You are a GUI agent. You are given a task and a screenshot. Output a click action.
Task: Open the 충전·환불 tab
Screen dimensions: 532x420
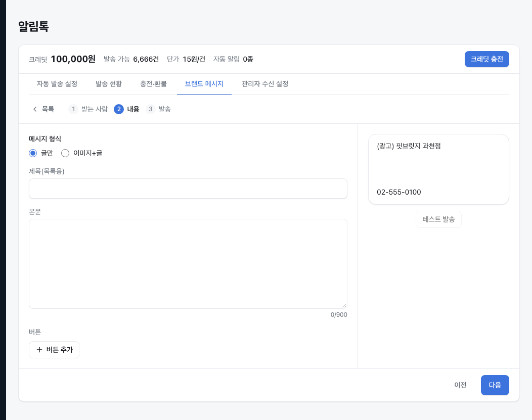click(x=153, y=84)
